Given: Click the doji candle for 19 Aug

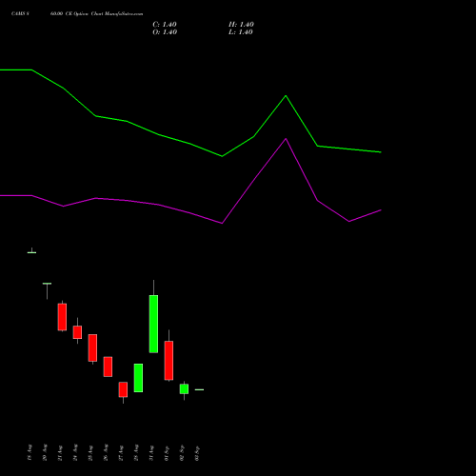Looking at the screenshot, I should pyautogui.click(x=31, y=252).
